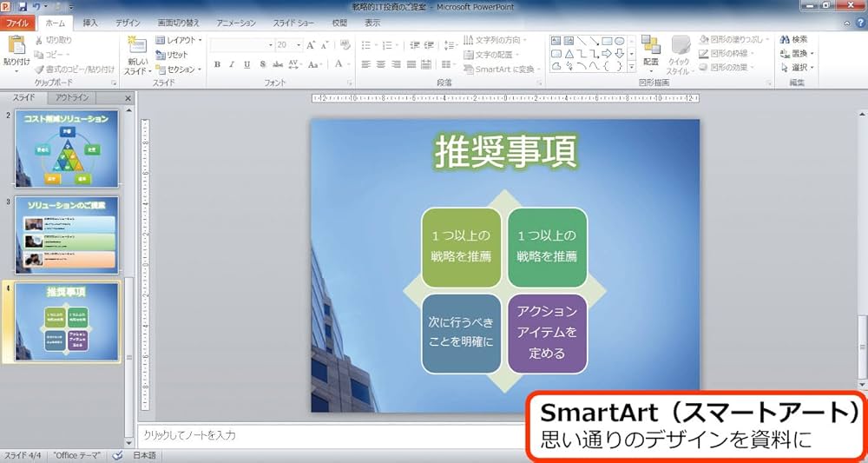
Task: Toggle text shadow S button
Action: 262,64
